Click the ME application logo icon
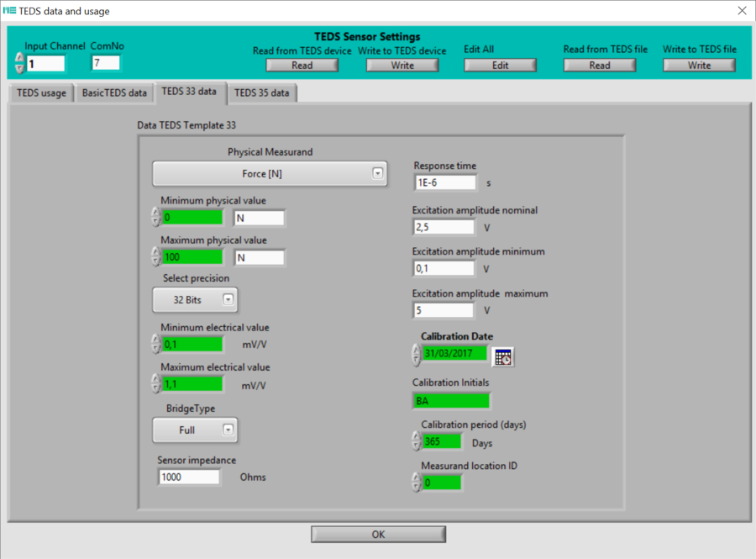The image size is (756, 559). [9, 11]
